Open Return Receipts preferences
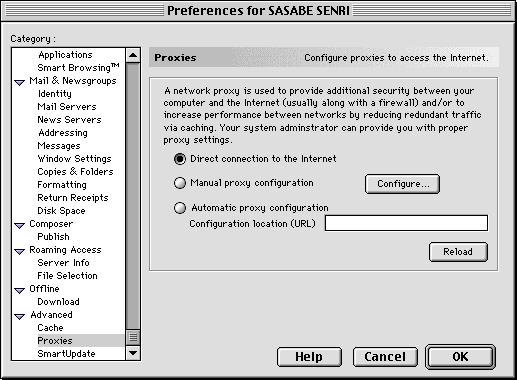Image resolution: width=517 pixels, height=380 pixels. click(73, 198)
